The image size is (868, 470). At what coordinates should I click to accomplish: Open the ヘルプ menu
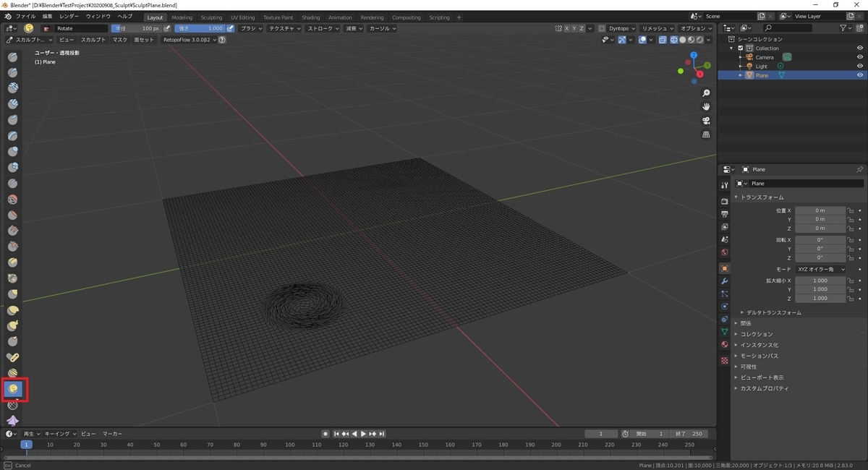[125, 16]
